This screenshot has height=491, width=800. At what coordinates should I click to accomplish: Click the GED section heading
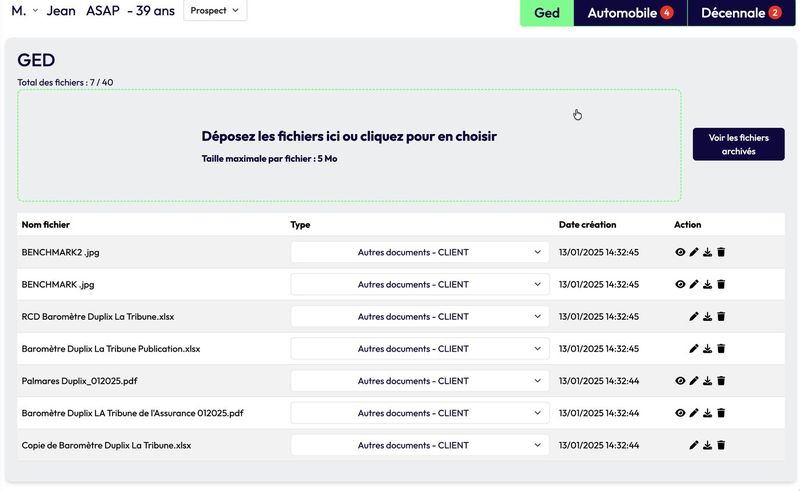(36, 60)
